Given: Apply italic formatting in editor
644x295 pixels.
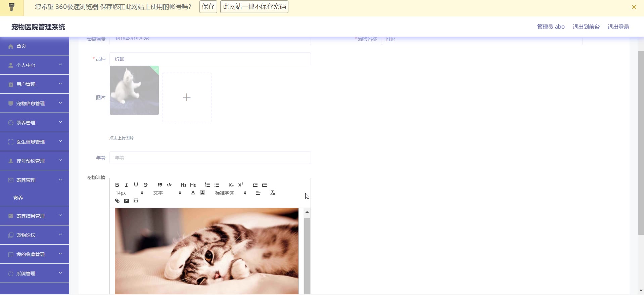Looking at the screenshot, I should [x=127, y=185].
